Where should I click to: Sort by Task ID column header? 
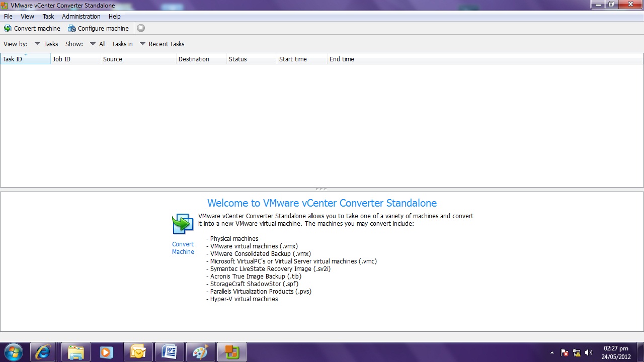coord(25,59)
